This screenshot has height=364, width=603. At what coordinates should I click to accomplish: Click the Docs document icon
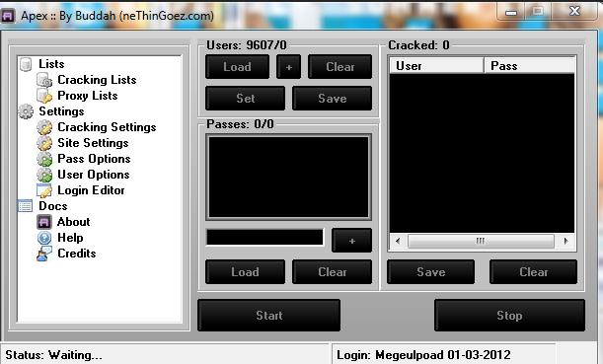coord(26,206)
